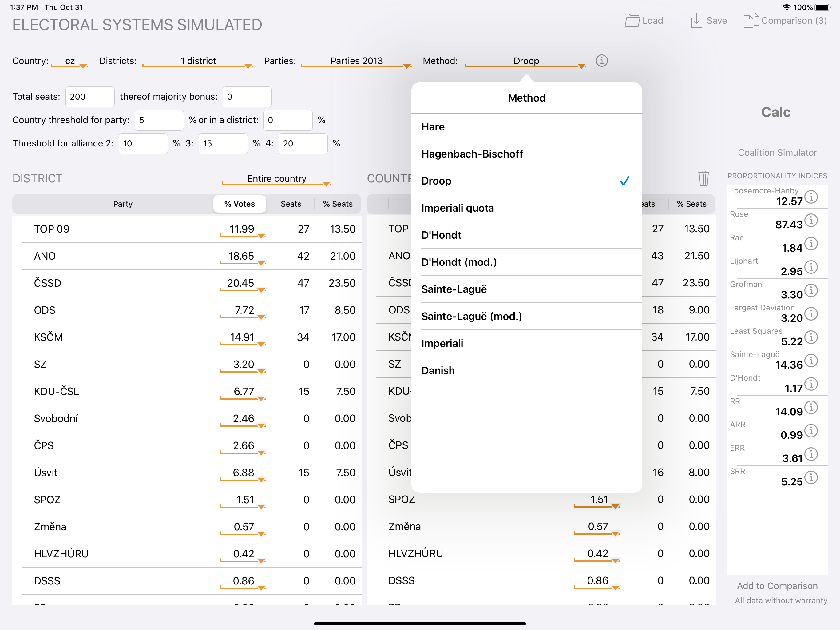
Task: Open the Parties 2013 dropdown
Action: 356,61
